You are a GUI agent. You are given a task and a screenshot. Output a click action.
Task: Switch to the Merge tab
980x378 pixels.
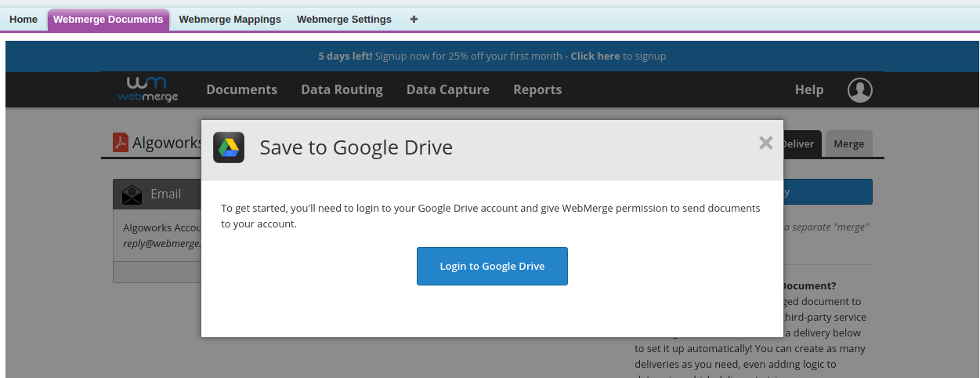click(x=848, y=144)
